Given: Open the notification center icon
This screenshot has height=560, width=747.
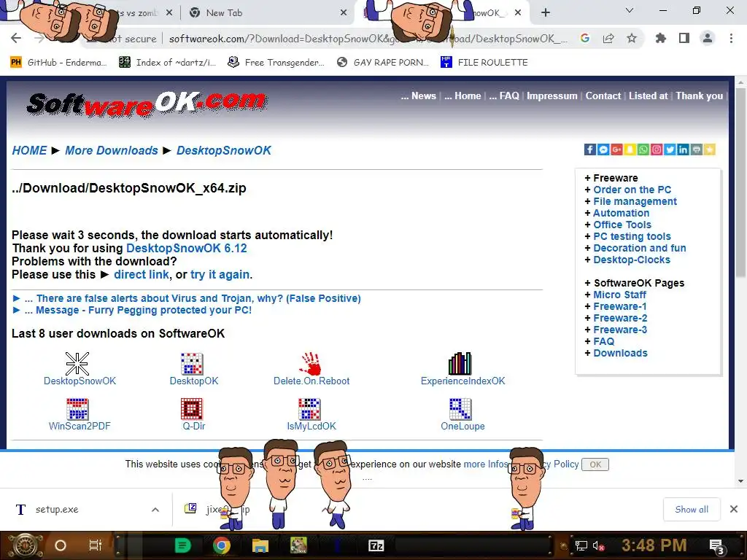Looking at the screenshot, I should point(716,546).
